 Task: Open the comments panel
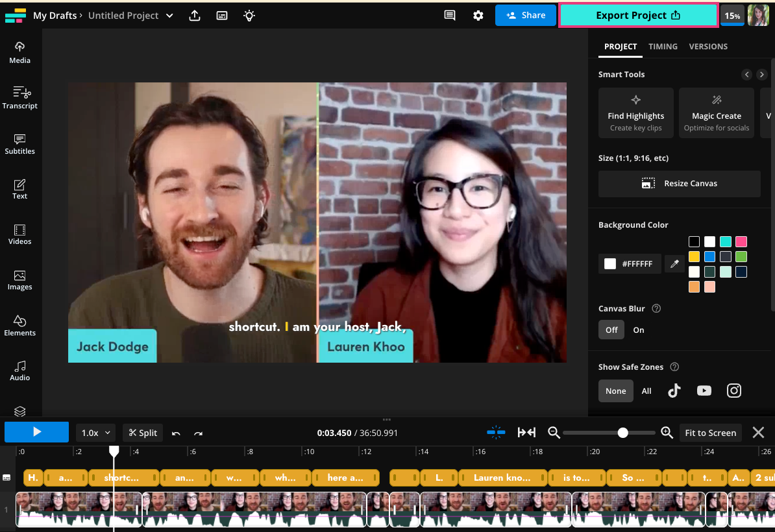[449, 15]
